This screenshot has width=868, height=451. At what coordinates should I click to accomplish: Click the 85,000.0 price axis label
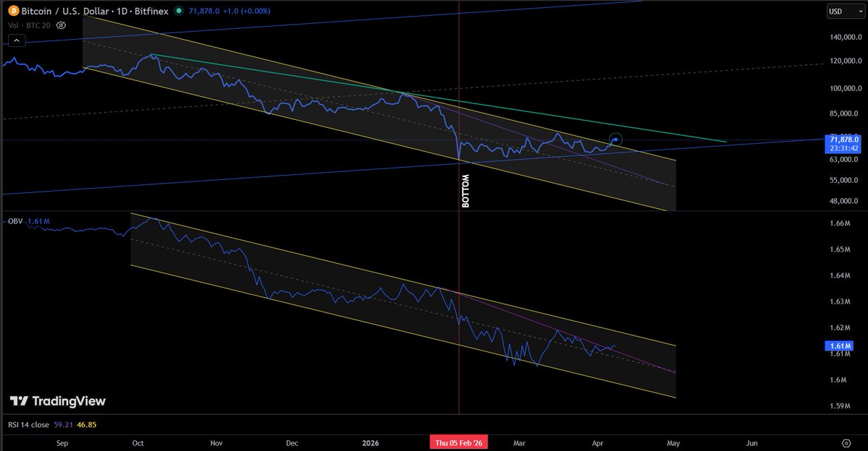pyautogui.click(x=843, y=113)
